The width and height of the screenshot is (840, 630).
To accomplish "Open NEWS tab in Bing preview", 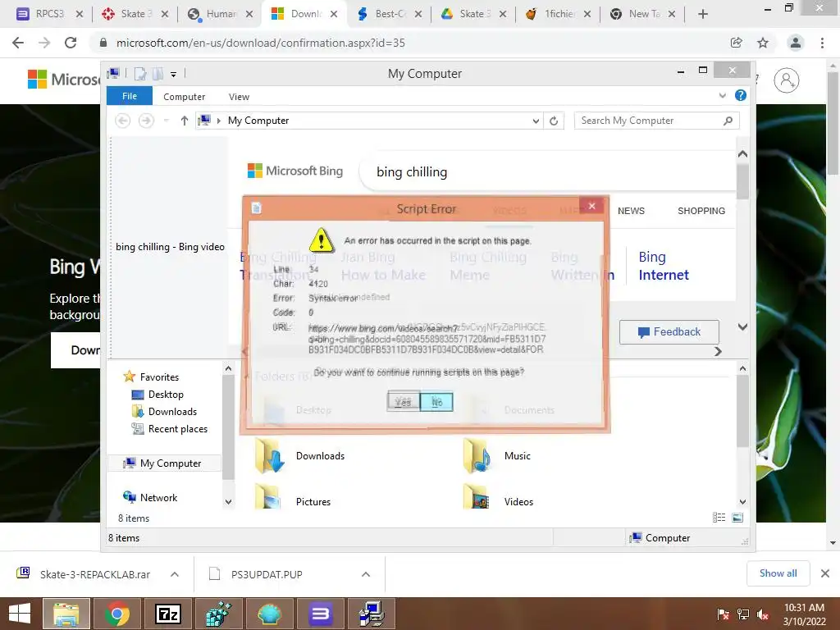I will (x=631, y=211).
